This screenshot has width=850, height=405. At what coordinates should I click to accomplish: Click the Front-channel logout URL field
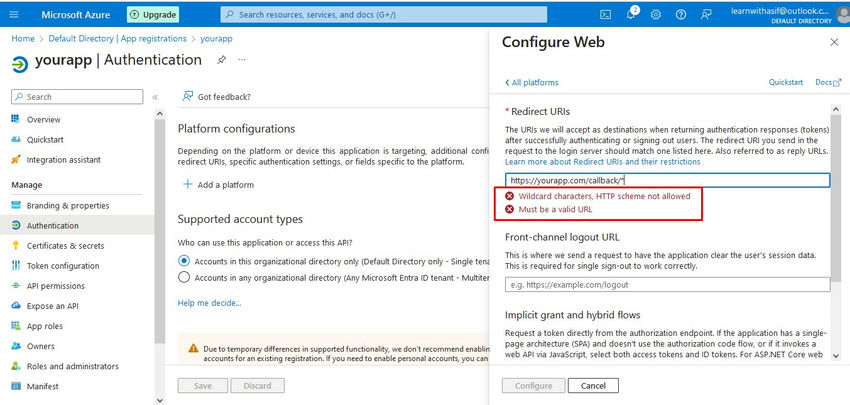667,285
